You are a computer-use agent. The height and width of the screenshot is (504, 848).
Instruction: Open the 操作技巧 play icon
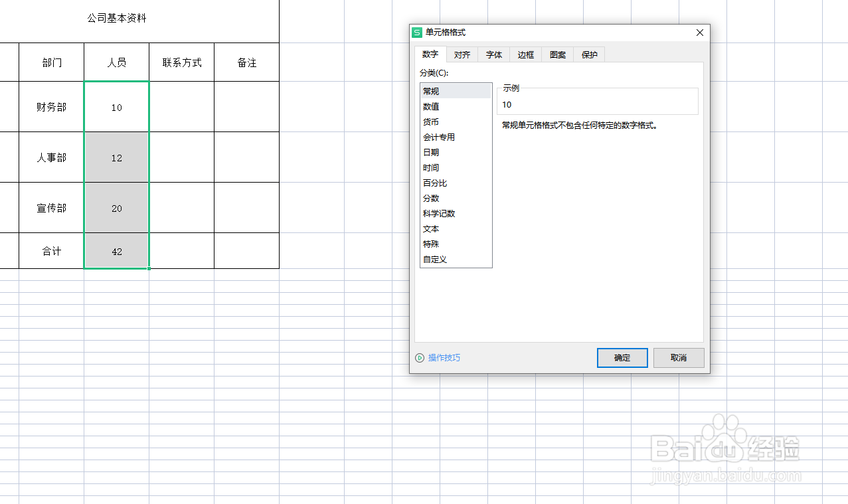point(420,358)
